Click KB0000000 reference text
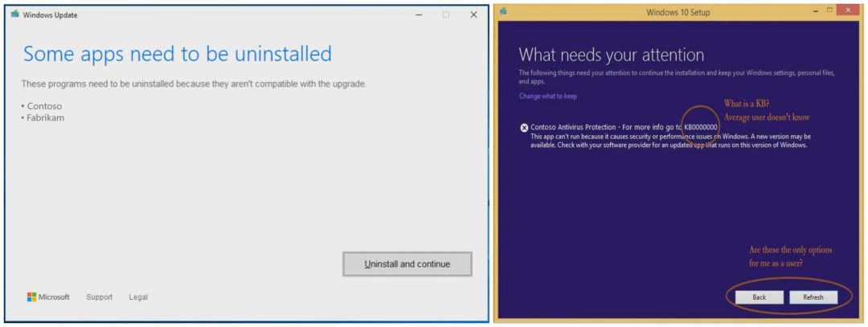The width and height of the screenshot is (868, 327). pos(701,127)
